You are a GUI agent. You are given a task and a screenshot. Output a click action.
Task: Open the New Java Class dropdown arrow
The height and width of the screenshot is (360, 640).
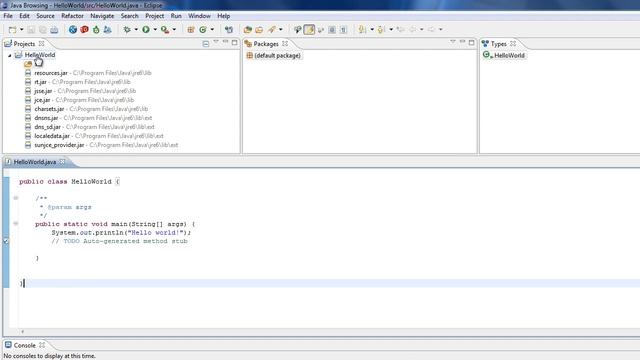pos(212,29)
